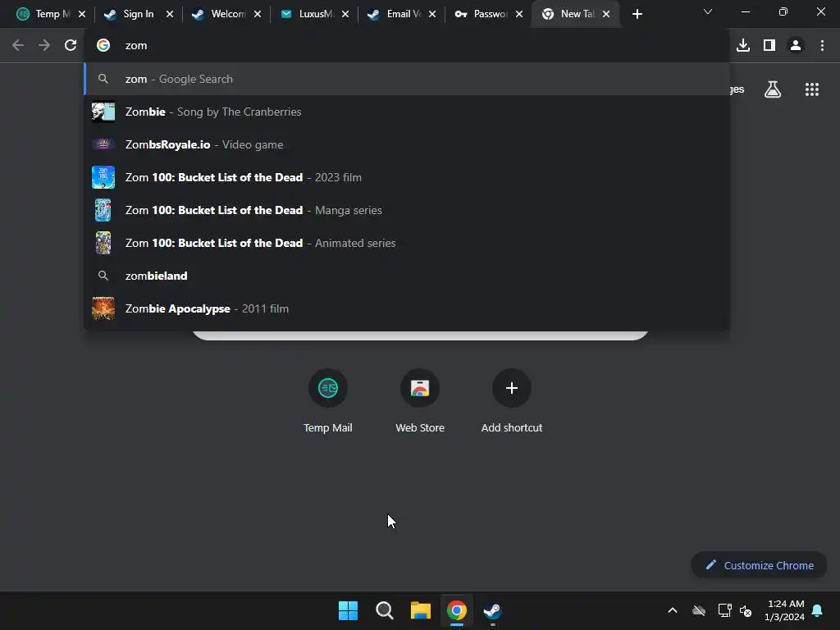The width and height of the screenshot is (840, 630).
Task: Select Zom 100 2023 film suggestion
Action: (407, 177)
